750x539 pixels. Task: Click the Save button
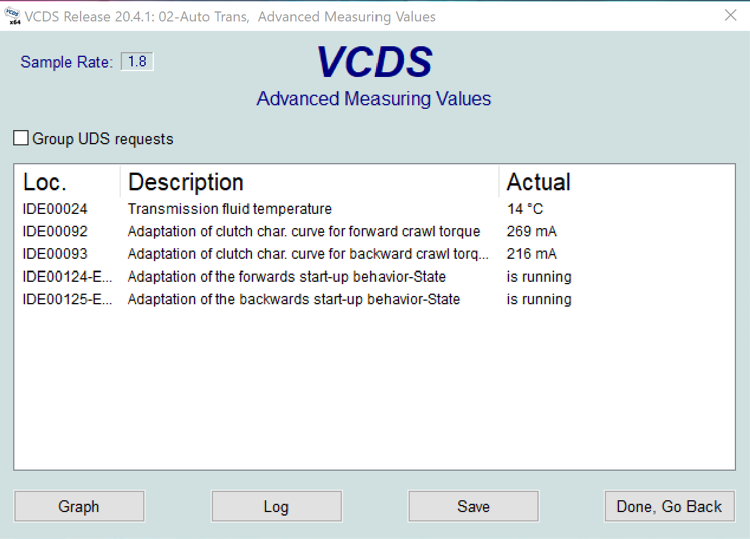point(473,506)
